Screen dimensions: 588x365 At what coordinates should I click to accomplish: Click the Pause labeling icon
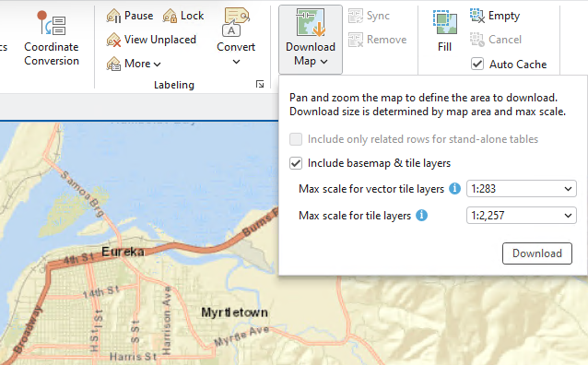click(113, 16)
